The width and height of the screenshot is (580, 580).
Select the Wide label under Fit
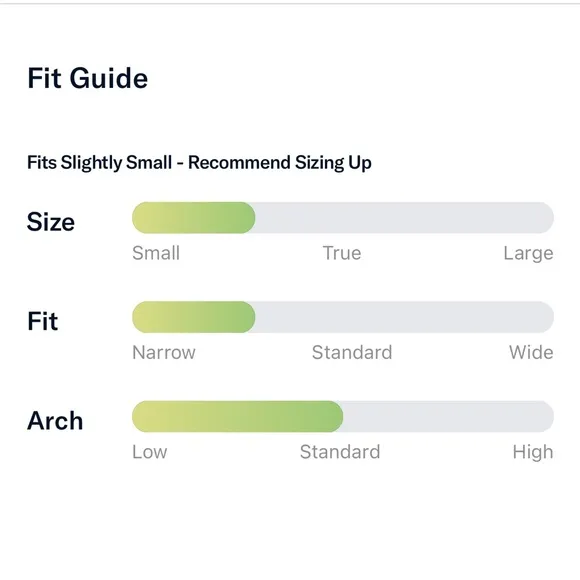531,353
